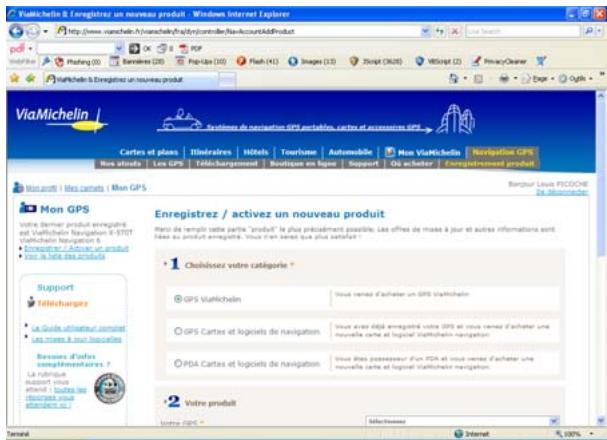Image resolution: width=607 pixels, height=440 pixels.
Task: Click the Phishing filter icon
Action: click(x=59, y=62)
